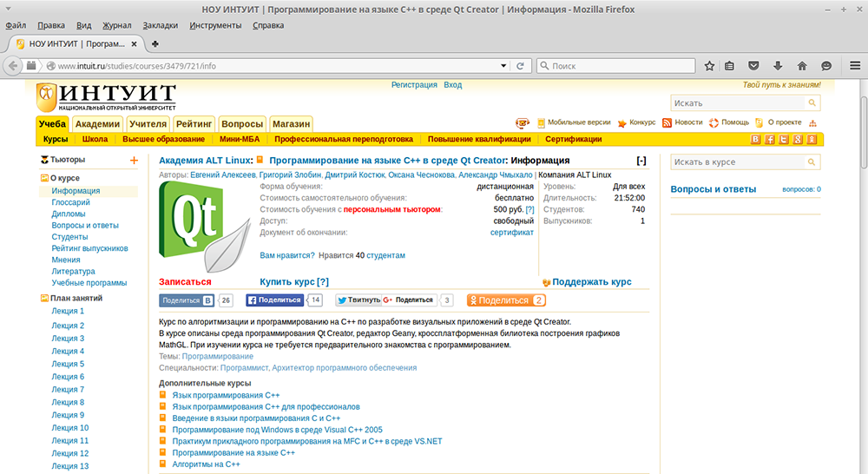Click the orange Twitter icon in yellow bar
868x474 pixels.
pyautogui.click(x=784, y=140)
